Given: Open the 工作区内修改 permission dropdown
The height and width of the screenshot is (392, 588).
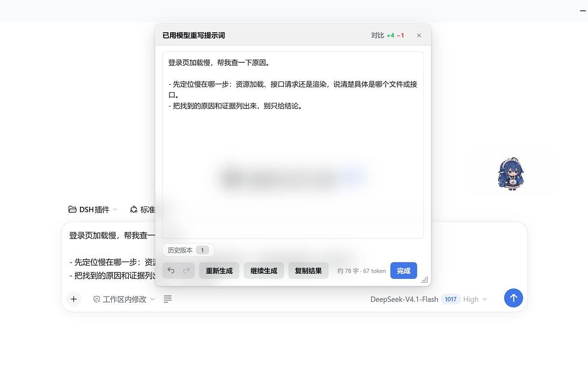Looking at the screenshot, I should pos(124,299).
